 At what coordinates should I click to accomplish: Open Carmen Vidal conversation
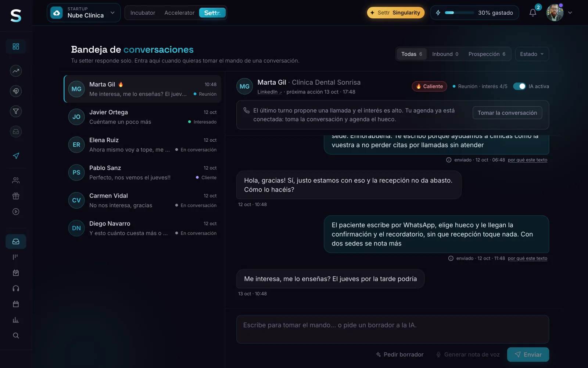143,200
